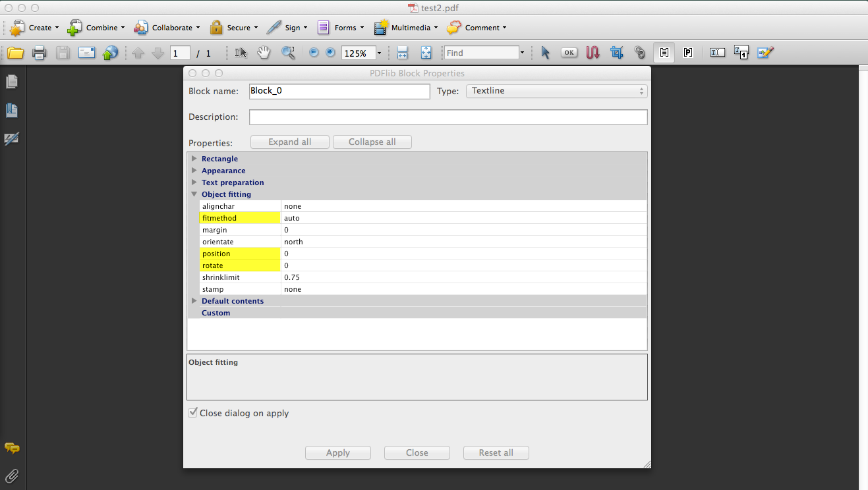
Task: Open the Comment menu
Action: click(x=477, y=28)
